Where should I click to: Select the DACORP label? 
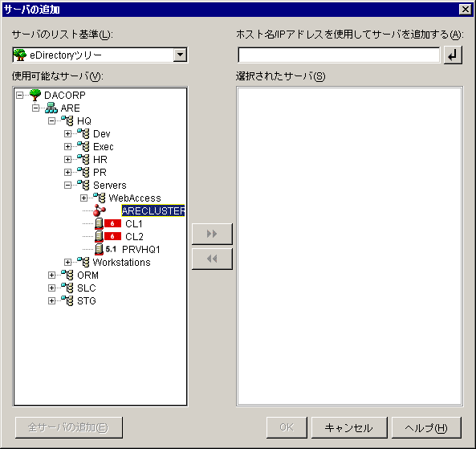pyautogui.click(x=65, y=95)
